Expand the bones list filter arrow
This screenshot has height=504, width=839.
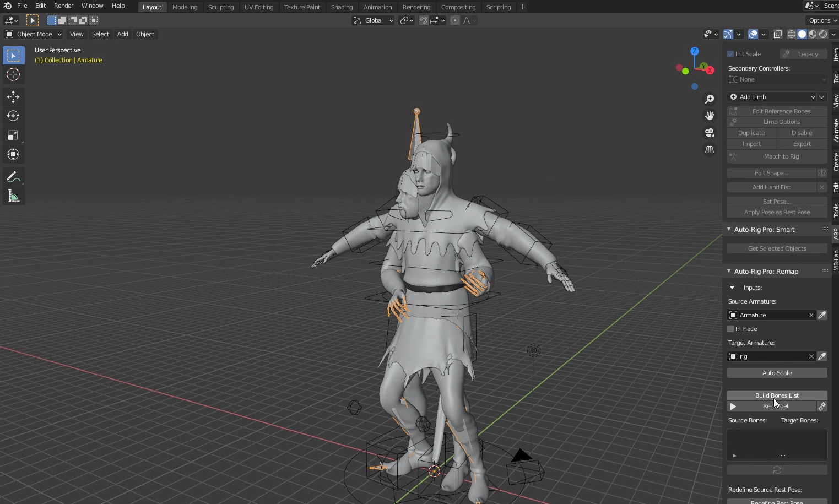tap(735, 456)
